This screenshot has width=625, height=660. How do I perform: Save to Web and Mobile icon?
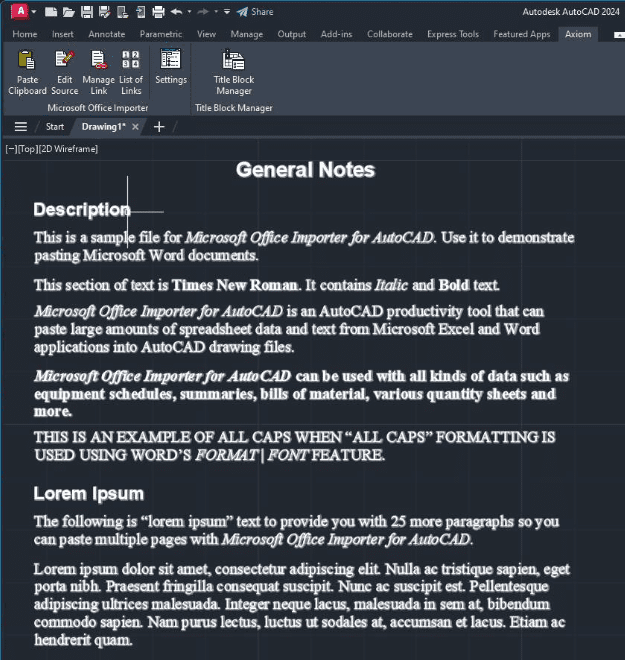pos(141,12)
